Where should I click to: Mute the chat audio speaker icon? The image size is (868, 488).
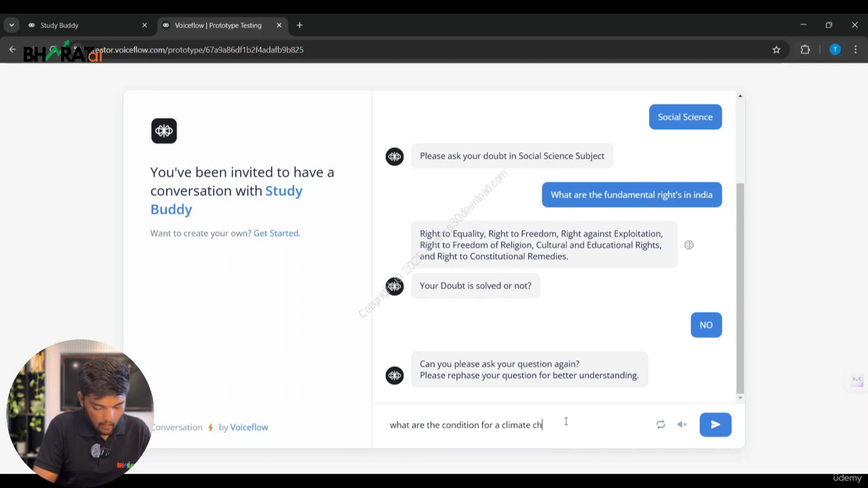pyautogui.click(x=682, y=424)
